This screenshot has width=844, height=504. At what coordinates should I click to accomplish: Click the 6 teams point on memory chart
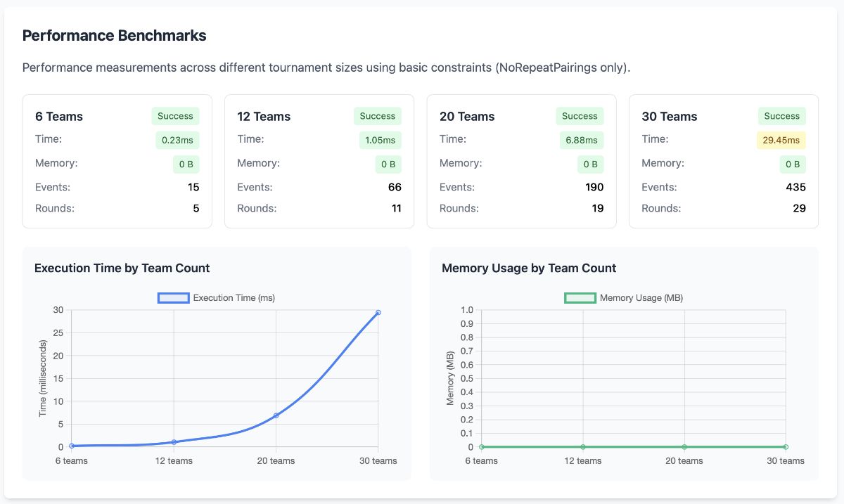[481, 447]
